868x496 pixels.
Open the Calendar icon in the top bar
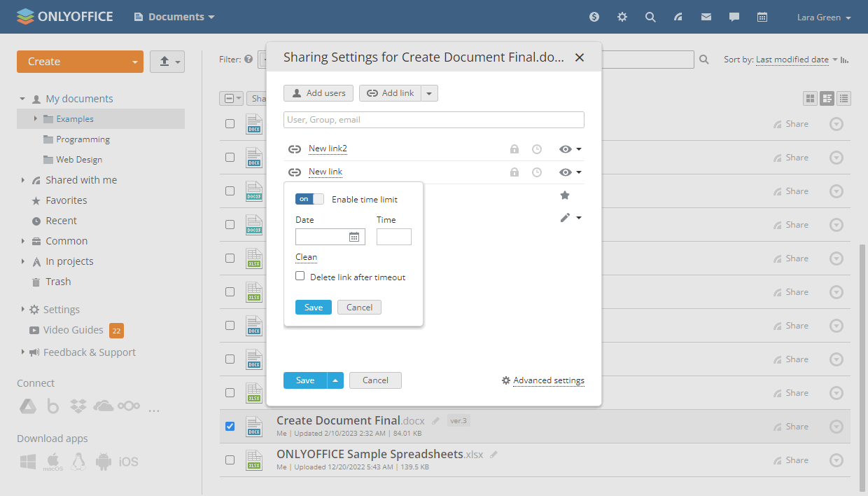pyautogui.click(x=762, y=17)
